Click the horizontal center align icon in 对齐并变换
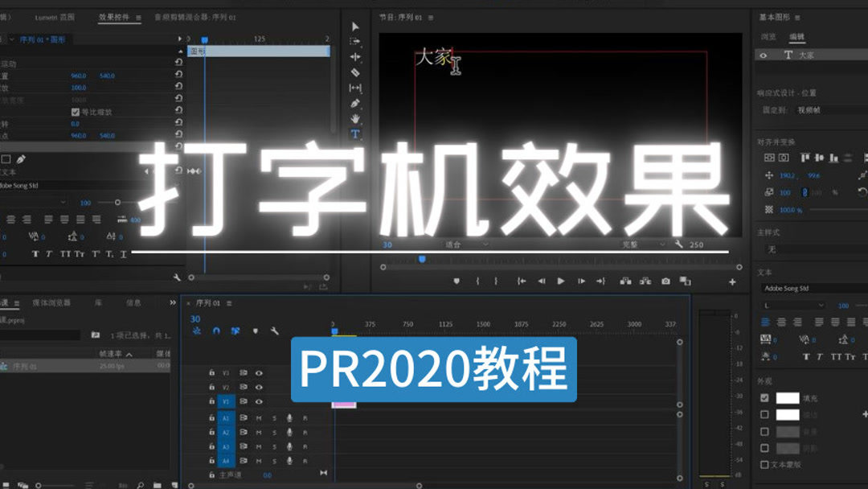This screenshot has width=868, height=489. click(x=819, y=158)
